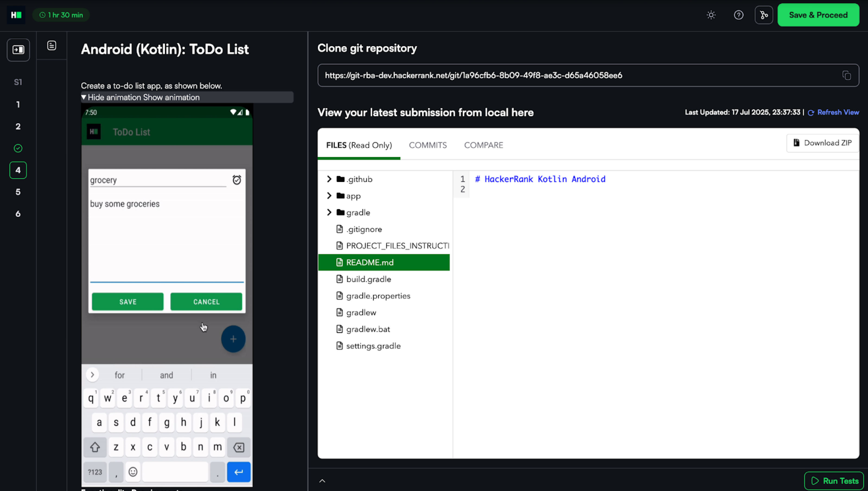
Task: Click the SAVE button in the todo dialog
Action: (128, 301)
